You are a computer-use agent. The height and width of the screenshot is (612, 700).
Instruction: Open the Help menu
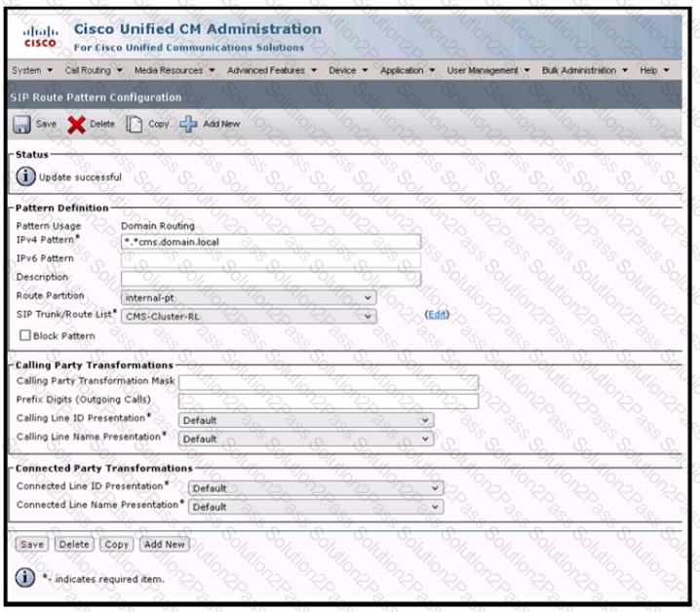654,70
